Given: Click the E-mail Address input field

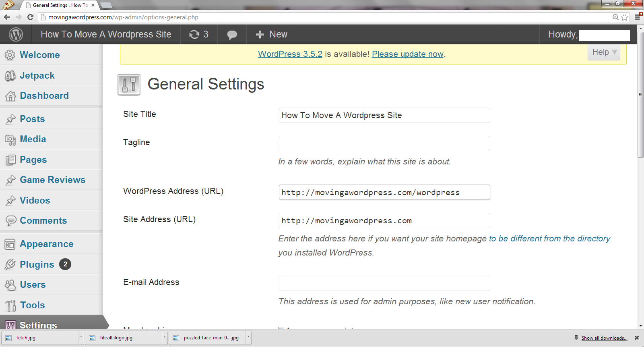Looking at the screenshot, I should coord(384,283).
